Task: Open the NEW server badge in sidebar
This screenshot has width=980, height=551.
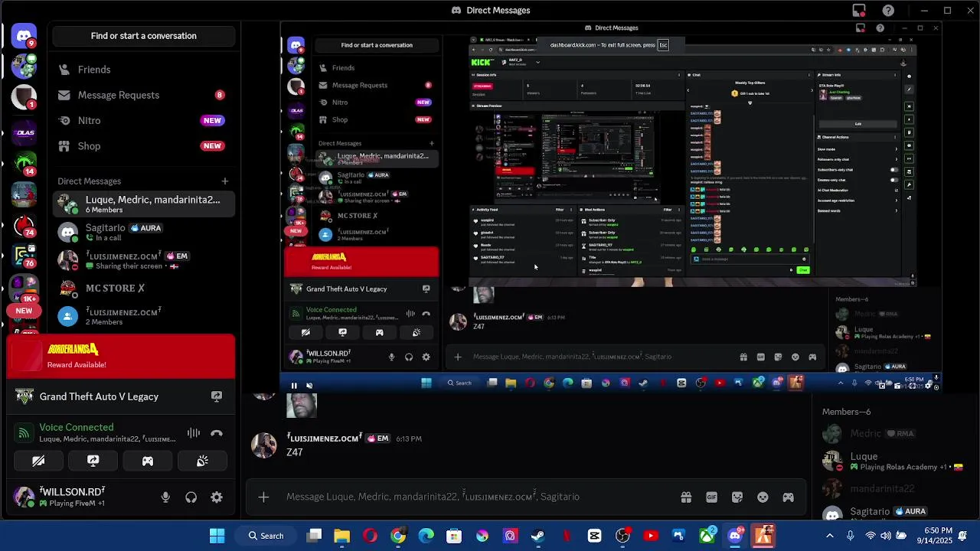Action: click(24, 311)
